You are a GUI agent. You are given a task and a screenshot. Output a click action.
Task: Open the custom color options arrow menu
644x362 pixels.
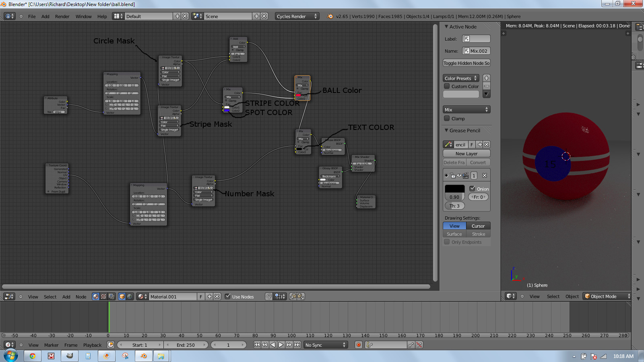pyautogui.click(x=487, y=94)
